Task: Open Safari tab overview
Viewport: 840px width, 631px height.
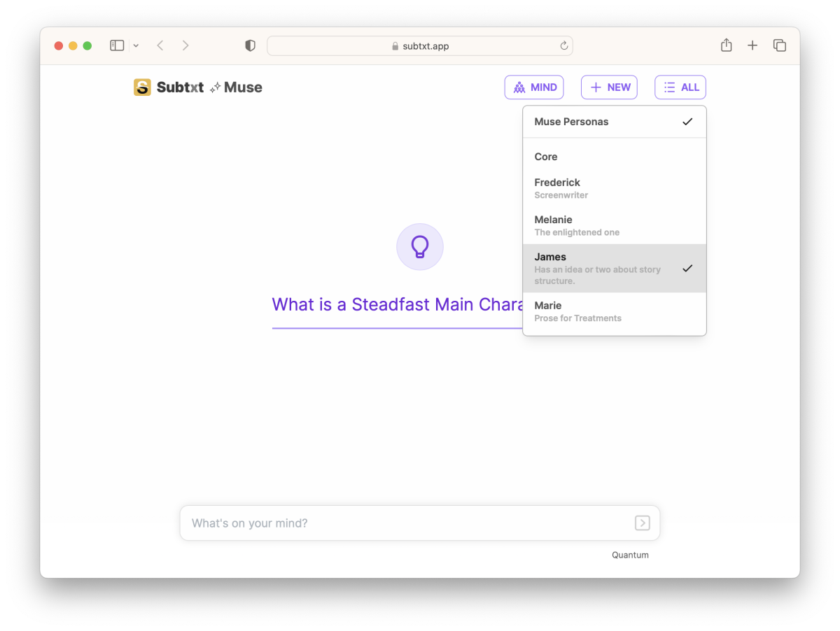Action: [x=779, y=45]
